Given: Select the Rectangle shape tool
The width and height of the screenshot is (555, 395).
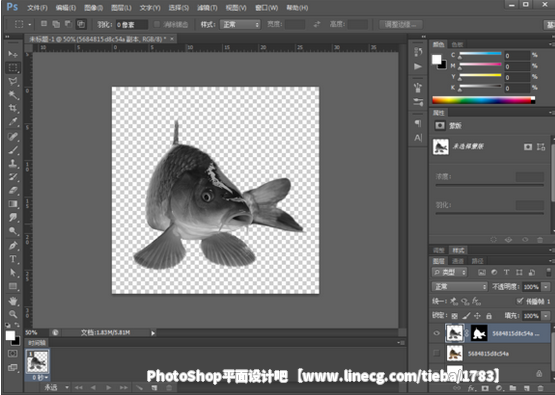Looking at the screenshot, I should pos(13,286).
